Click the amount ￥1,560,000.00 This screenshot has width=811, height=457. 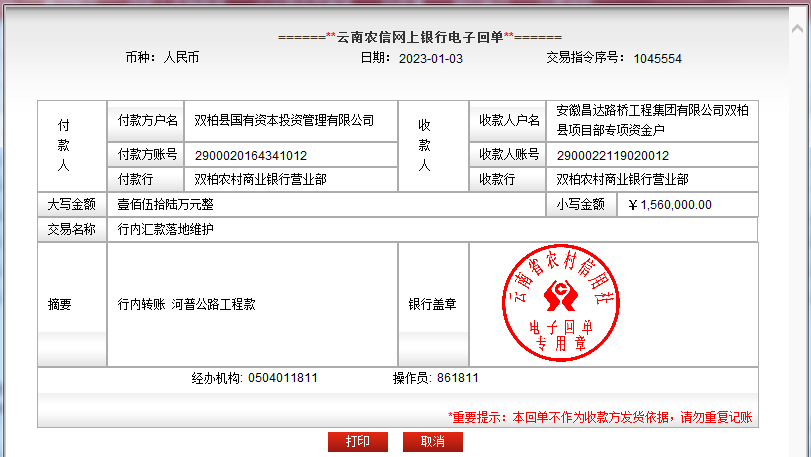pyautogui.click(x=670, y=205)
